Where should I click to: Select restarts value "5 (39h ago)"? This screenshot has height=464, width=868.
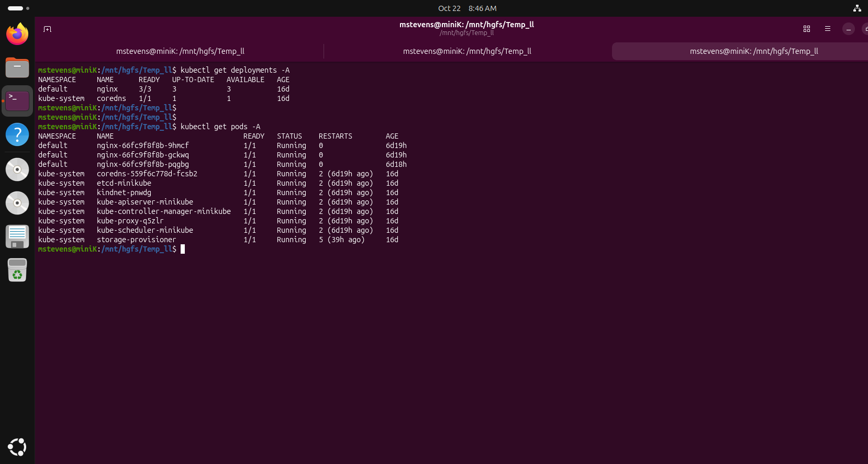pyautogui.click(x=342, y=240)
